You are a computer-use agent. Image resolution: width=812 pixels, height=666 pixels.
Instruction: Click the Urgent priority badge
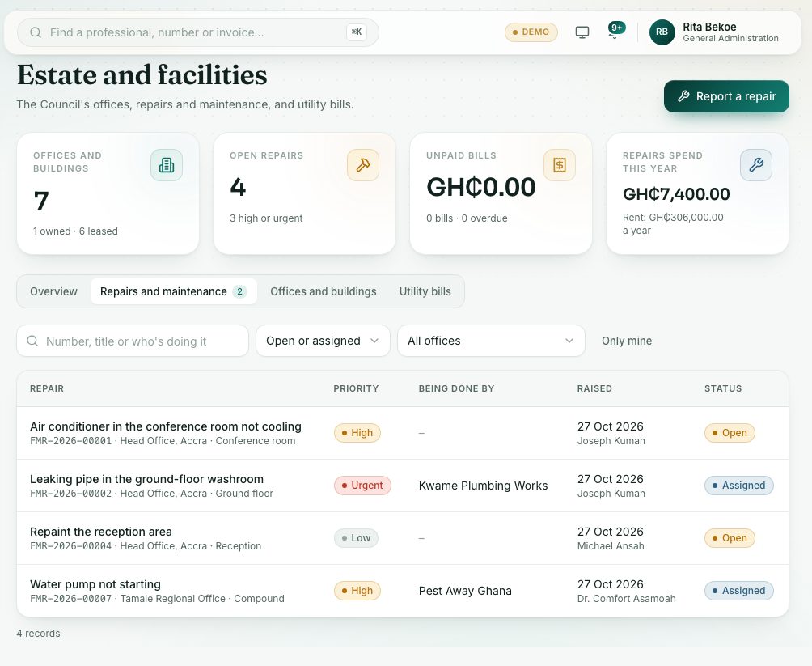tap(362, 485)
